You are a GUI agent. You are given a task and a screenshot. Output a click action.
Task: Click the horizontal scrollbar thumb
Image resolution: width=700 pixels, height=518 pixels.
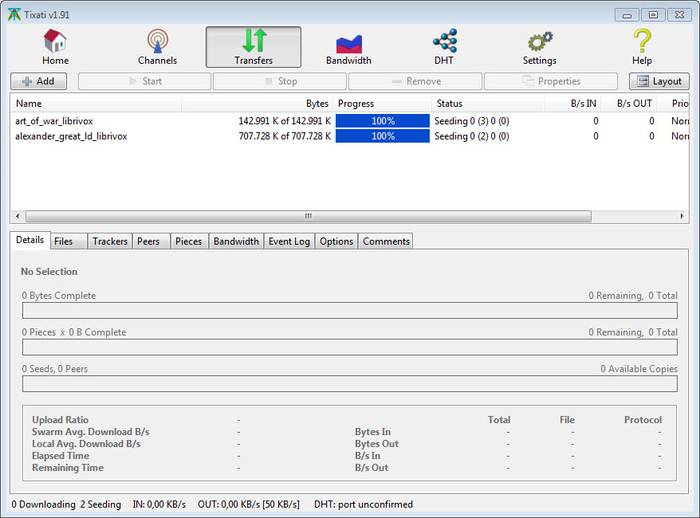click(308, 216)
